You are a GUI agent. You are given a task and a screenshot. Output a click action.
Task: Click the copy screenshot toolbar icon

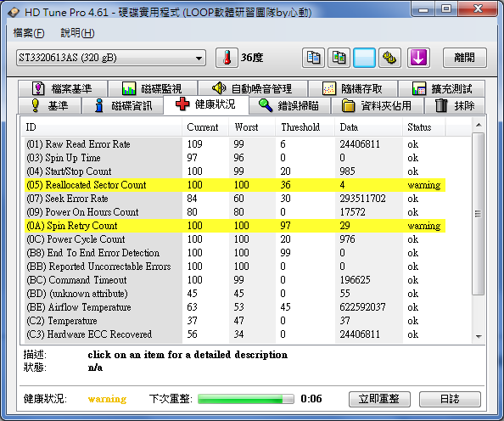[339, 58]
